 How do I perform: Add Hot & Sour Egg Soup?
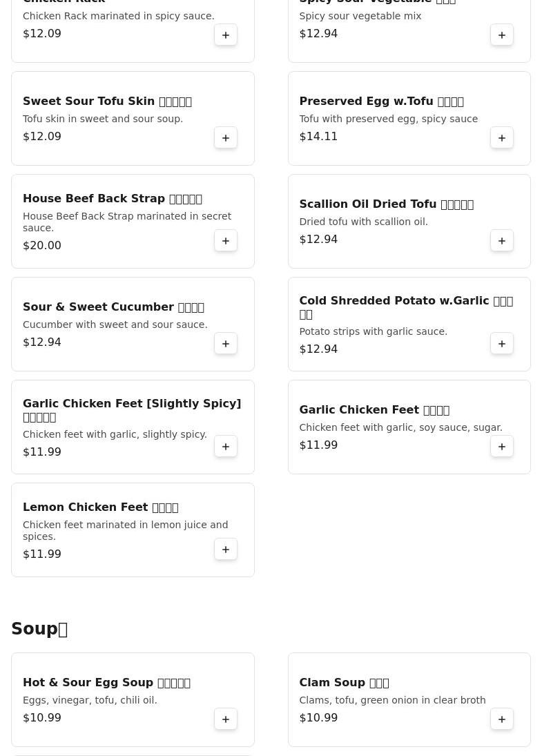tap(226, 719)
